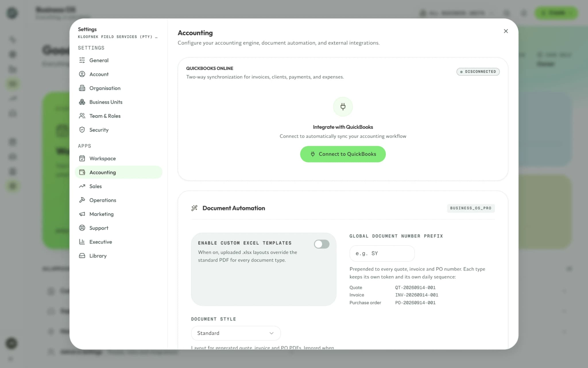
Task: Click the Executive bar chart icon
Action: tap(82, 242)
